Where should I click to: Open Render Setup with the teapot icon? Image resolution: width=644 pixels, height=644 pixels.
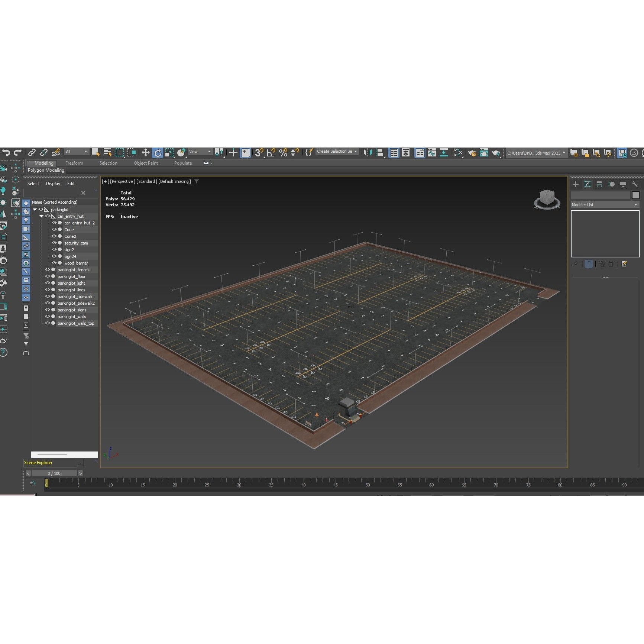(x=472, y=153)
